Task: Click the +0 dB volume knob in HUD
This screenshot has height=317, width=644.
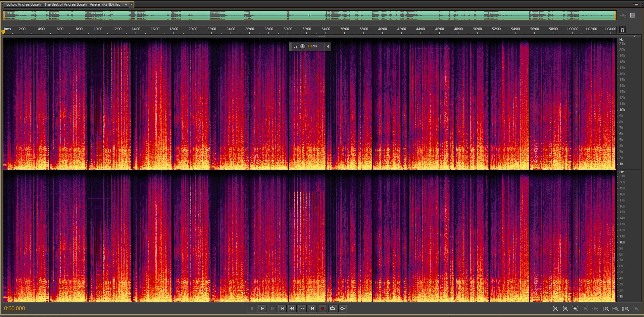Action: click(302, 46)
